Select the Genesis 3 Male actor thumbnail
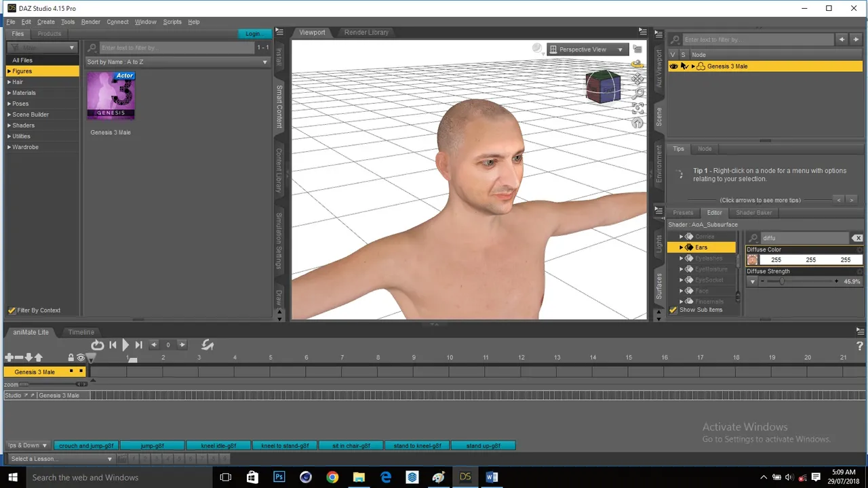Viewport: 868px width, 488px height. pos(111,96)
